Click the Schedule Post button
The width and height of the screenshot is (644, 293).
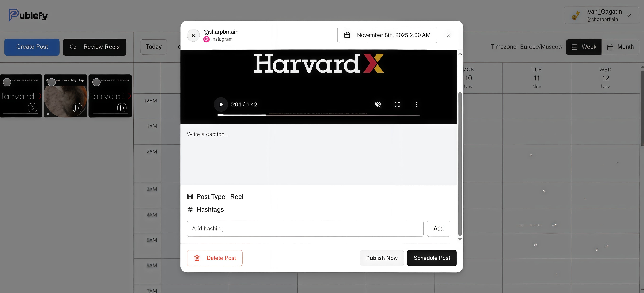(432, 258)
